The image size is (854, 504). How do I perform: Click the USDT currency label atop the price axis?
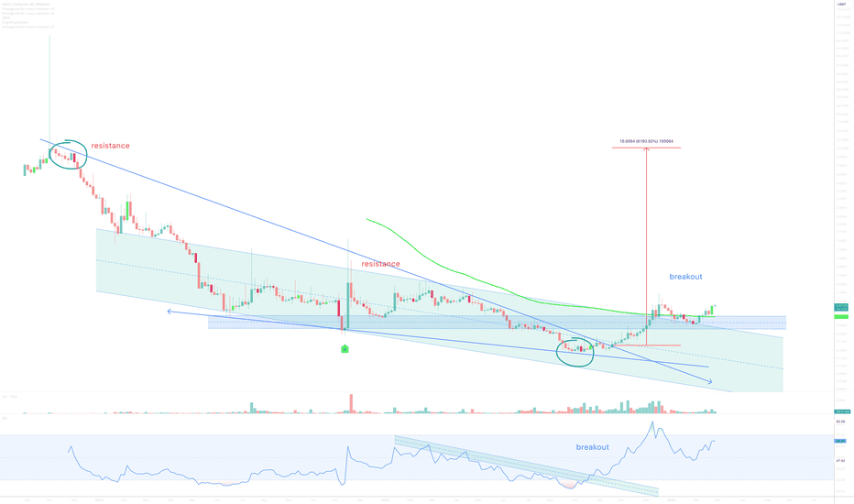point(841,4)
